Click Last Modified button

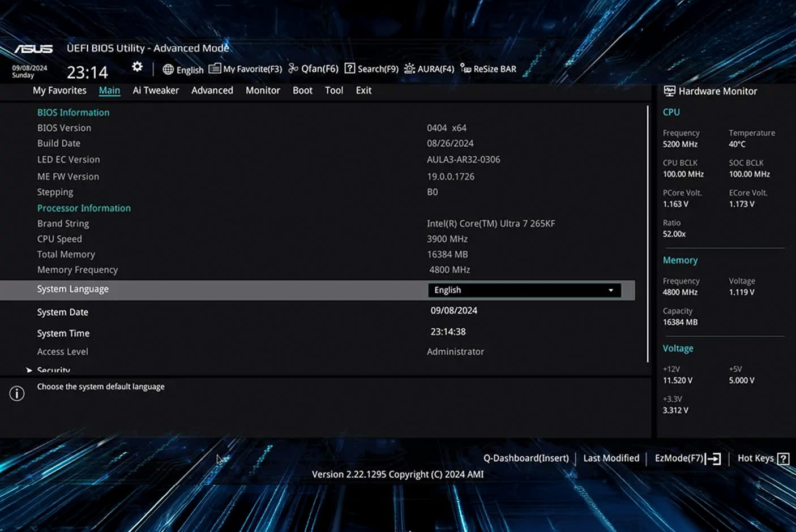pyautogui.click(x=611, y=458)
